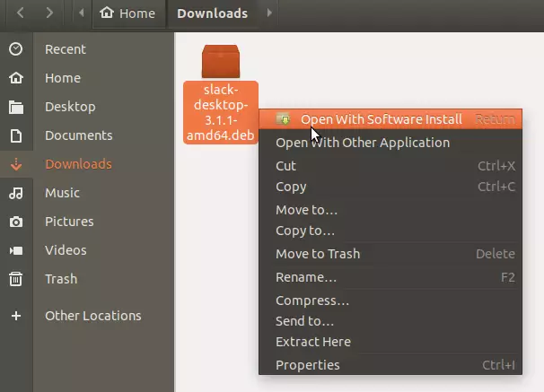Click the Downloads arrow icon in sidebar
This screenshot has height=392, width=544.
[16, 164]
